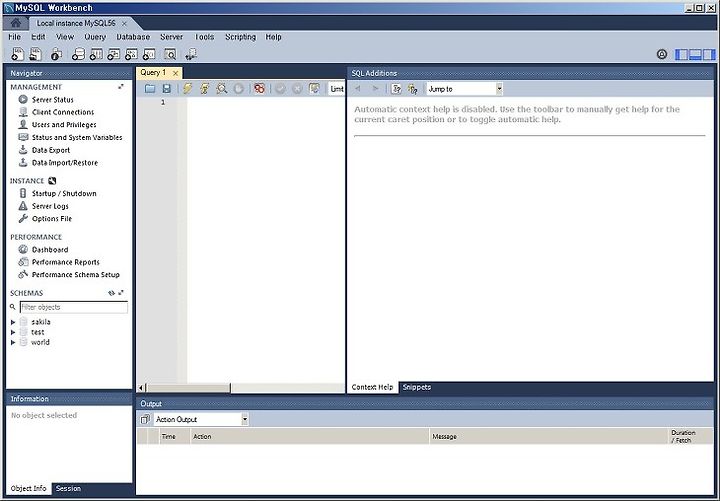Image resolution: width=720 pixels, height=501 pixels.
Task: Search table data toolbar icon
Action: click(x=170, y=54)
